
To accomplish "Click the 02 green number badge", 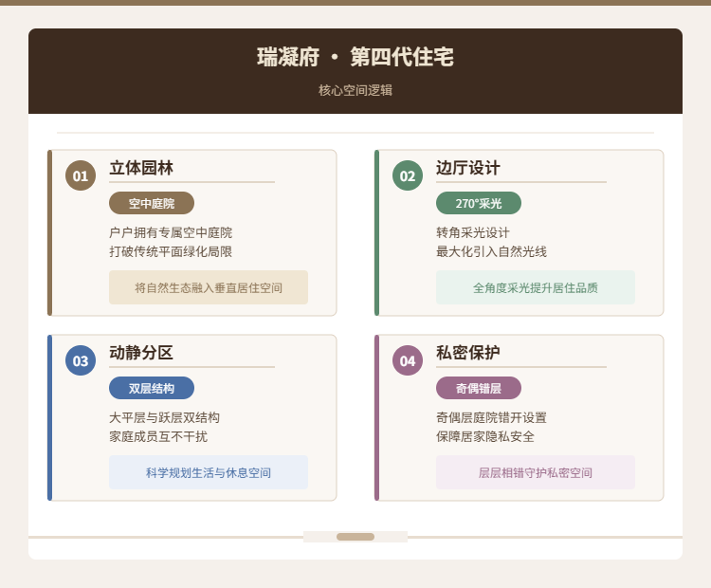I will (x=408, y=175).
